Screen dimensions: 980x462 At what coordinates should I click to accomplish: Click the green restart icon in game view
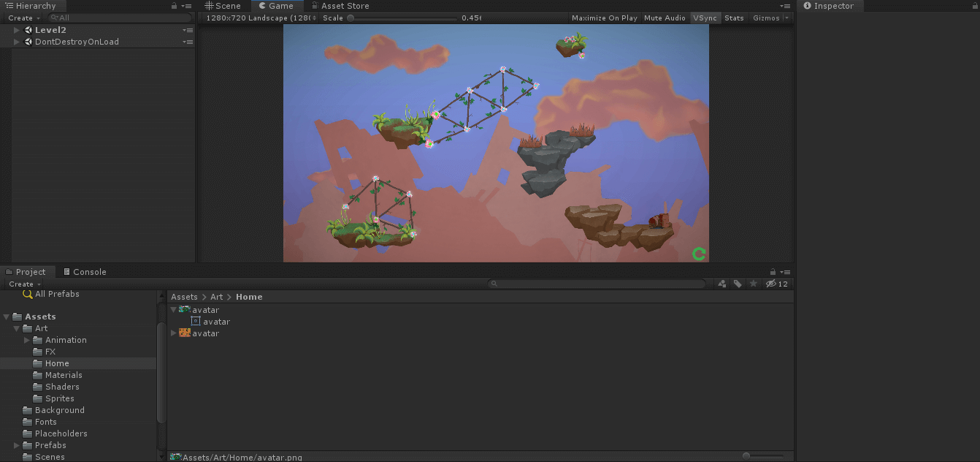coord(699,254)
